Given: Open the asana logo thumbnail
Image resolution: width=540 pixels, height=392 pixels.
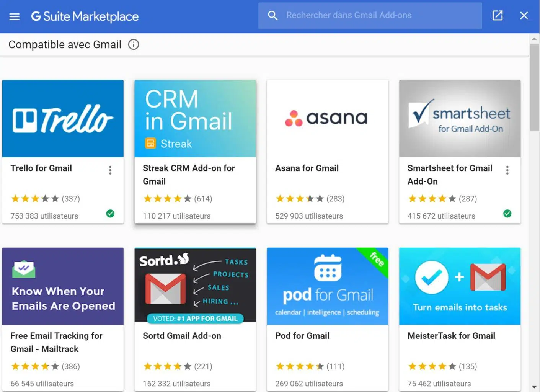Looking at the screenshot, I should pos(327,118).
